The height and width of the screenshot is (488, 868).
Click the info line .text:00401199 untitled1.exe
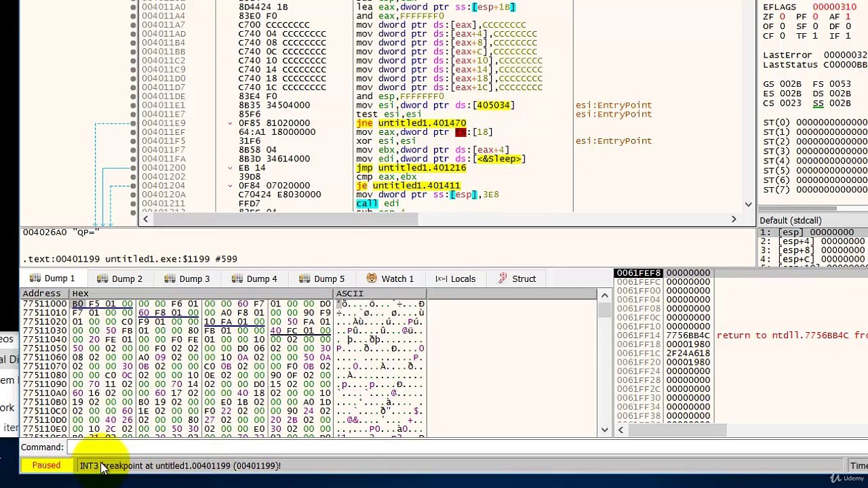coord(130,259)
